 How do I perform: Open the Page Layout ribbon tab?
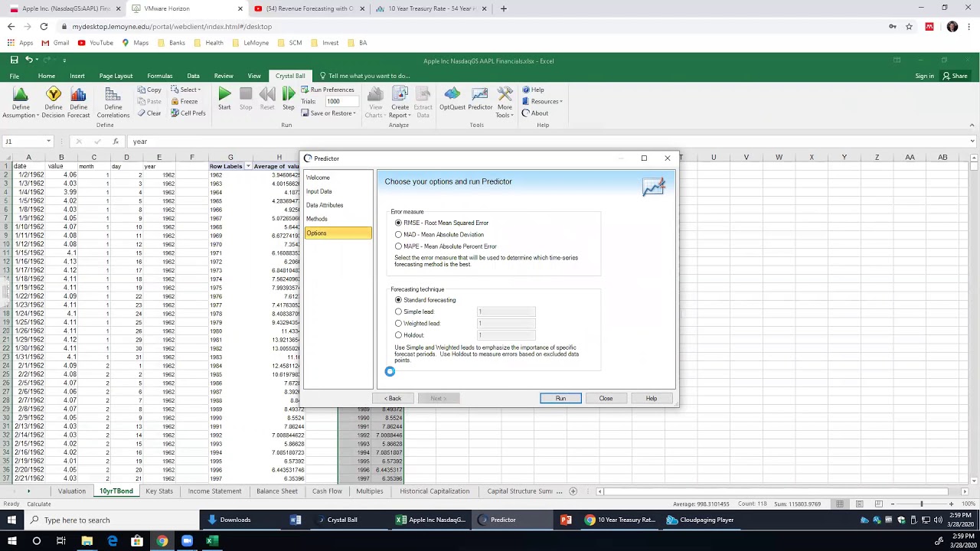point(116,76)
